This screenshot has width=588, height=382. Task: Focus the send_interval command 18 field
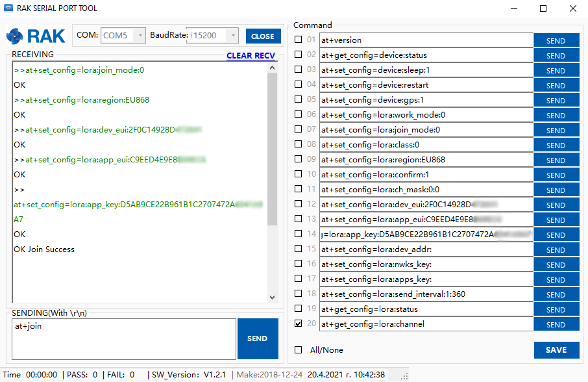[426, 294]
